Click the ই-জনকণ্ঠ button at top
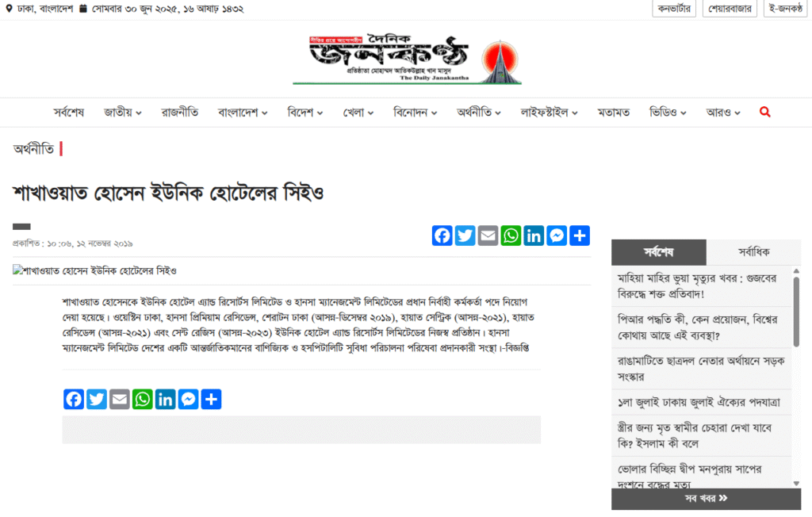The image size is (812, 517). pos(786,9)
